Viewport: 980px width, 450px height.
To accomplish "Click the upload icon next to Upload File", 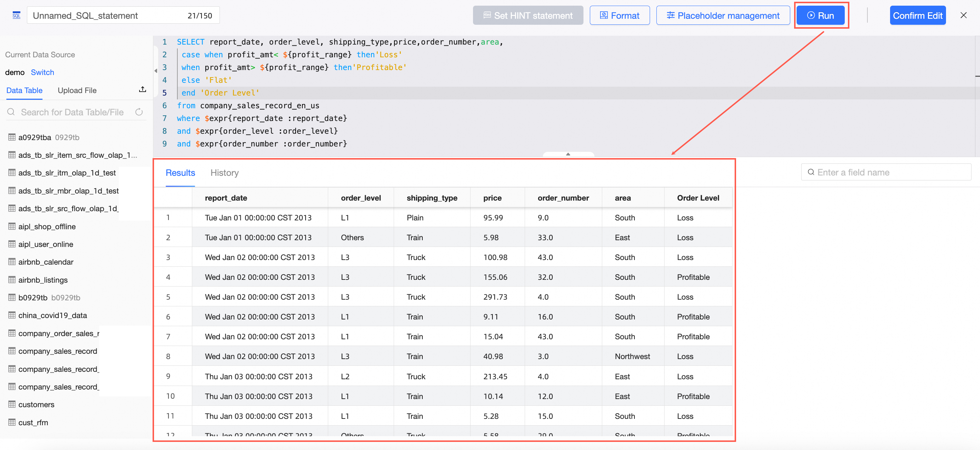I will 142,90.
